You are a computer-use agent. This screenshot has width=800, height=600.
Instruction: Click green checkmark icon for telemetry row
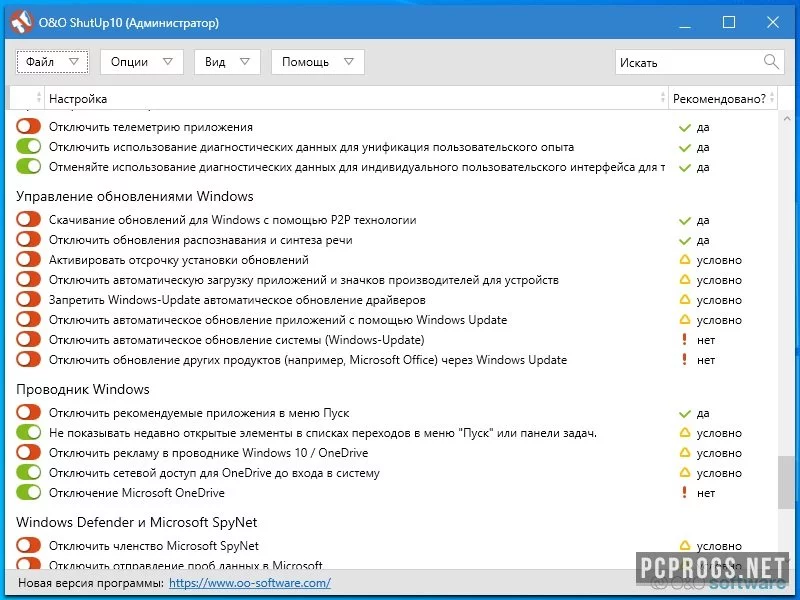click(685, 128)
